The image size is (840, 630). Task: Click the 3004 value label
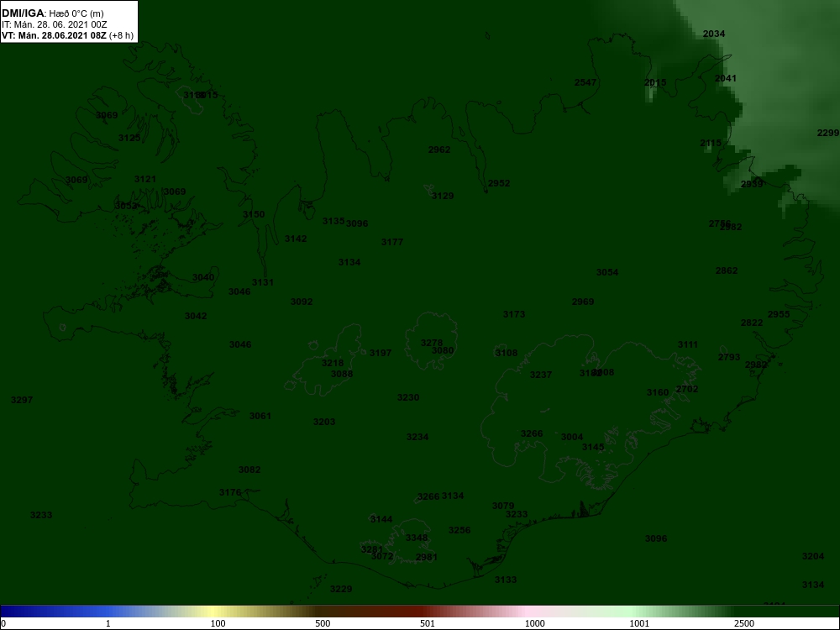pyautogui.click(x=571, y=437)
